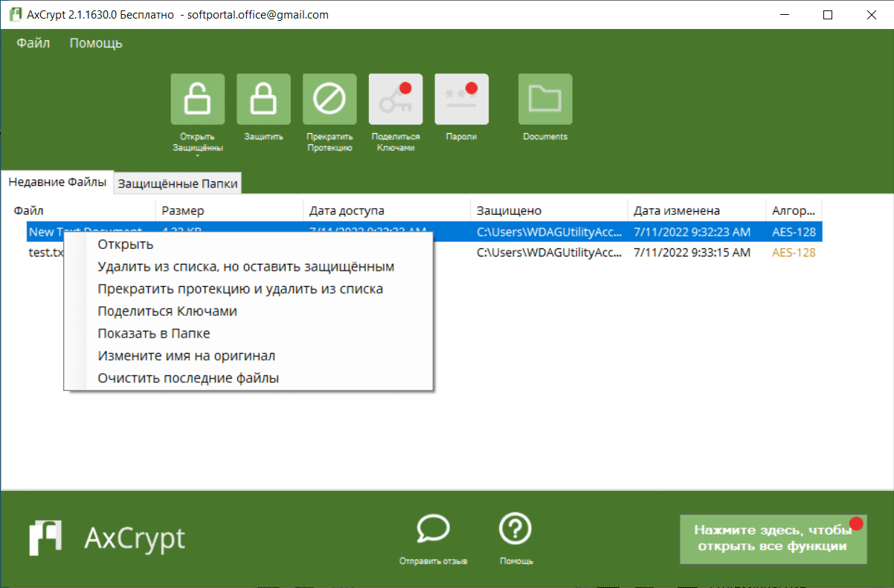894x588 pixels.
Task: Click the AxCrypt logo in bottom bar
Action: [x=107, y=537]
